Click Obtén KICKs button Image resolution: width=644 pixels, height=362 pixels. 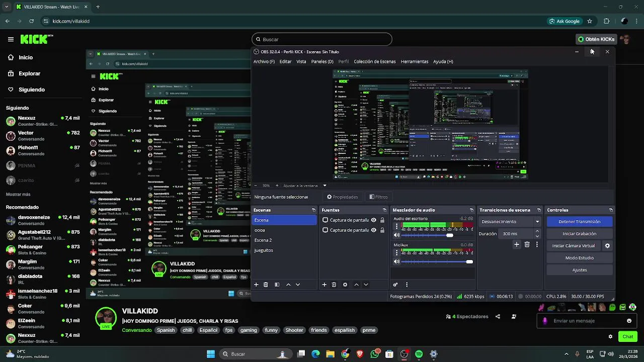click(596, 39)
